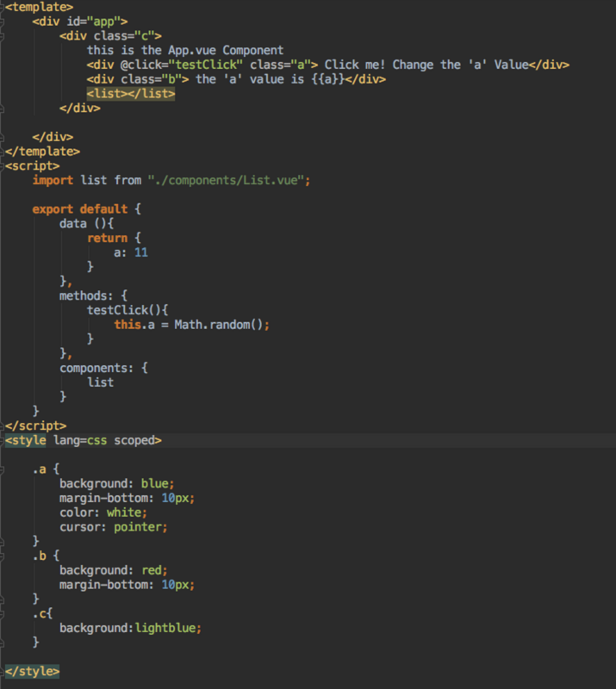Click the closing </style> tag
616x689 pixels.
pos(33,672)
